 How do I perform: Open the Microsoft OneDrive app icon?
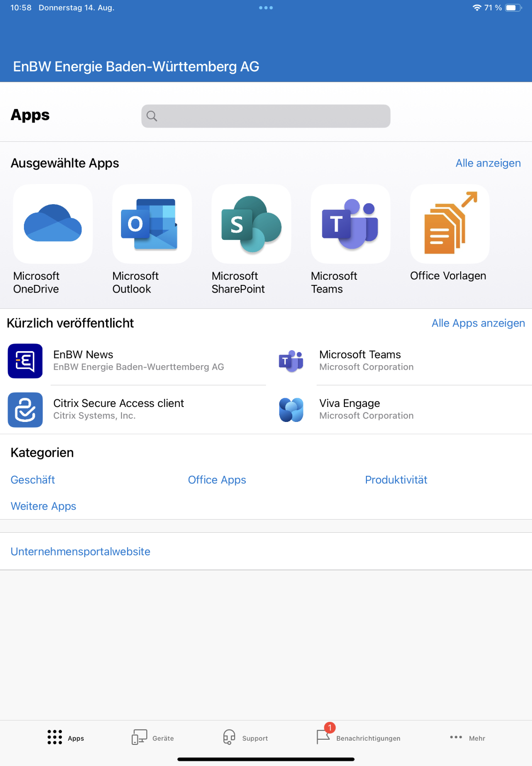click(53, 224)
